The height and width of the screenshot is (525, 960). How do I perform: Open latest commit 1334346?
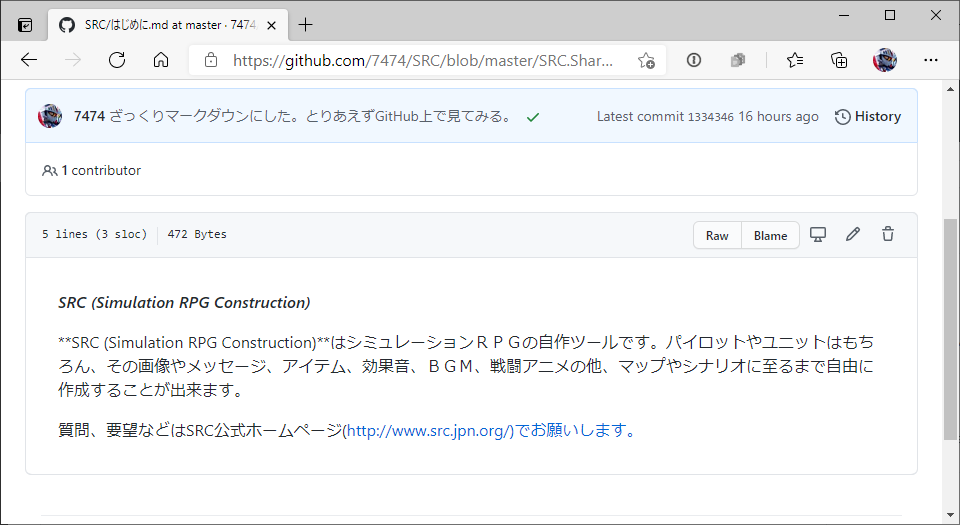pyautogui.click(x=710, y=117)
